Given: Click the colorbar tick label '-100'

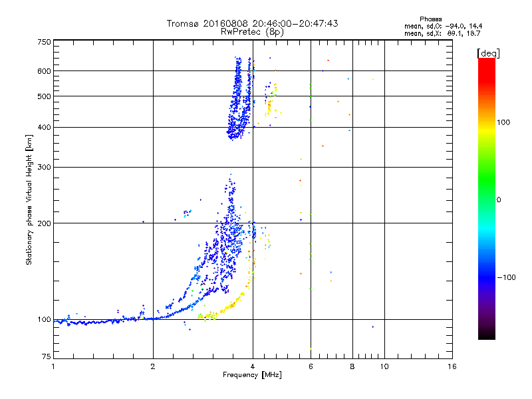Looking at the screenshot, I should tap(506, 277).
